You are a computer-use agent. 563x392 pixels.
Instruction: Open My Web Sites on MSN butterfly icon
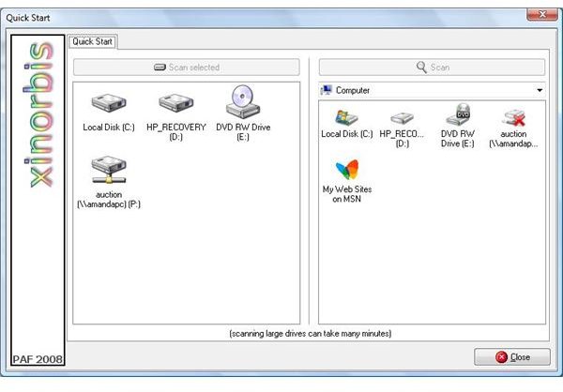(x=347, y=170)
